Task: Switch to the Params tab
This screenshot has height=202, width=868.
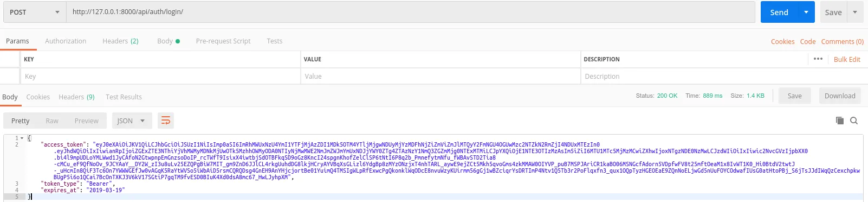Action: point(17,41)
